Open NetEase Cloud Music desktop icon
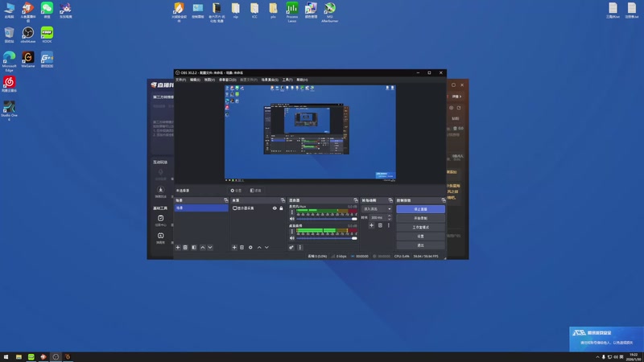 pos(9,84)
